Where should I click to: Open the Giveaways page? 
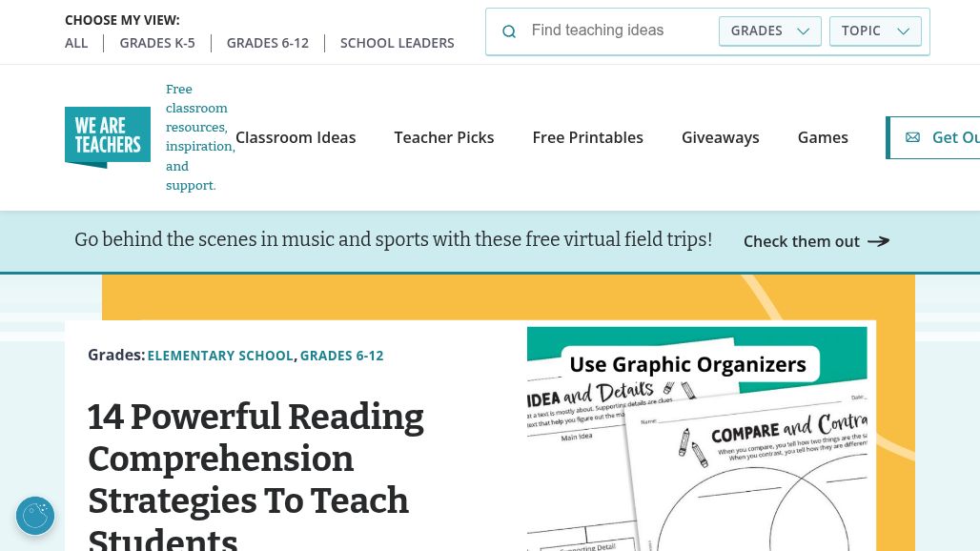pyautogui.click(x=721, y=137)
